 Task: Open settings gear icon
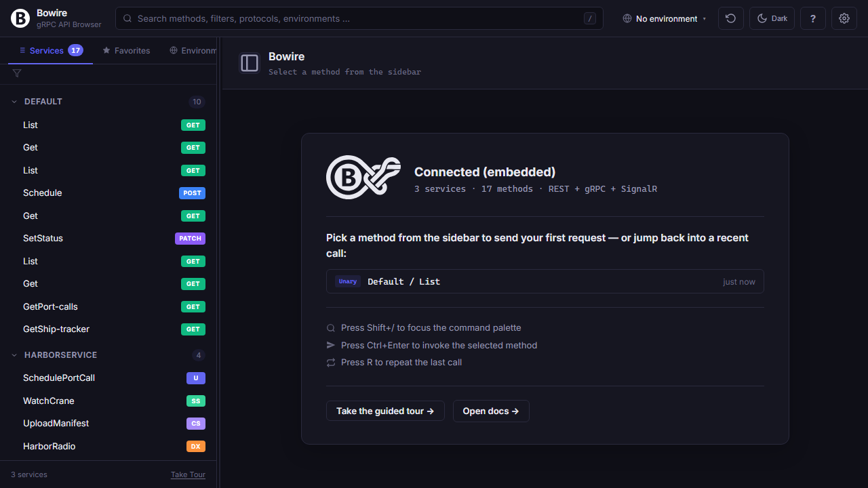pos(844,18)
